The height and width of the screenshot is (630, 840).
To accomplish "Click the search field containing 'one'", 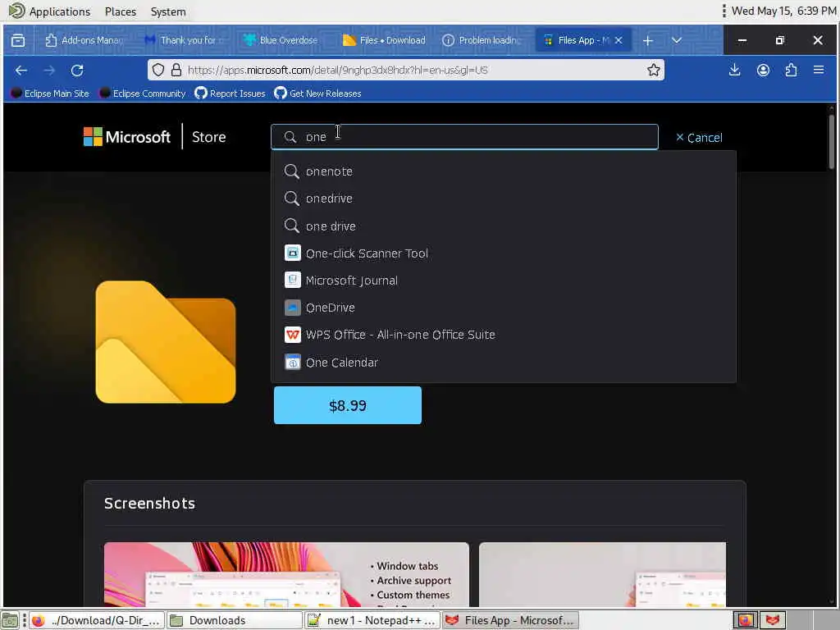I will click(464, 137).
